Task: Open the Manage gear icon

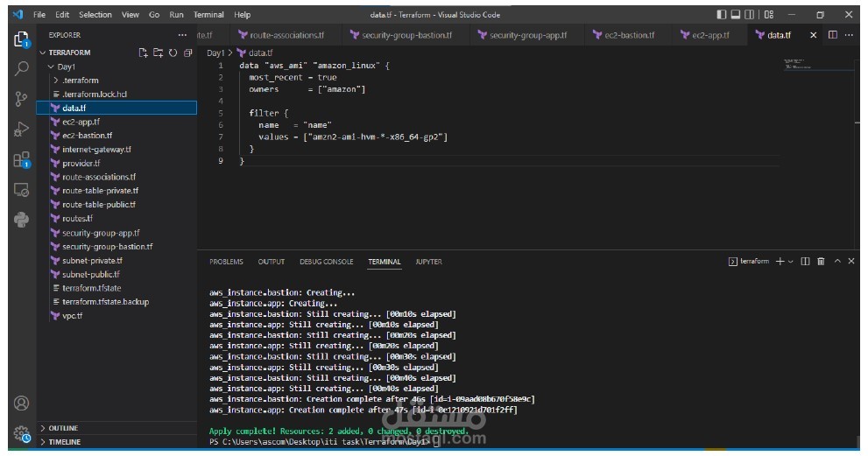Action: click(21, 433)
